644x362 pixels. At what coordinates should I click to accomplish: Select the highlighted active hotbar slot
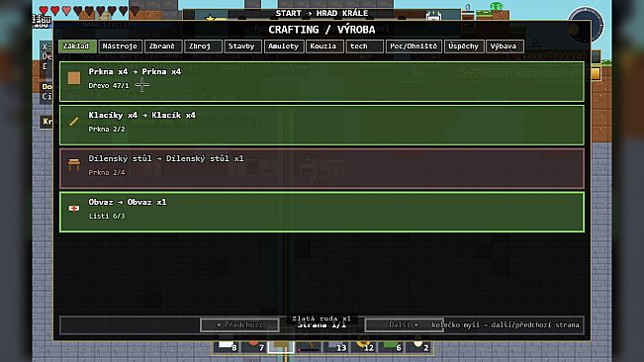coord(281,347)
